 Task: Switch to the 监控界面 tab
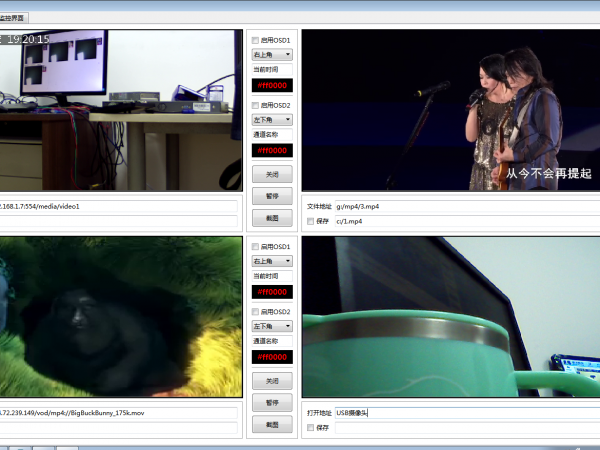(x=14, y=18)
